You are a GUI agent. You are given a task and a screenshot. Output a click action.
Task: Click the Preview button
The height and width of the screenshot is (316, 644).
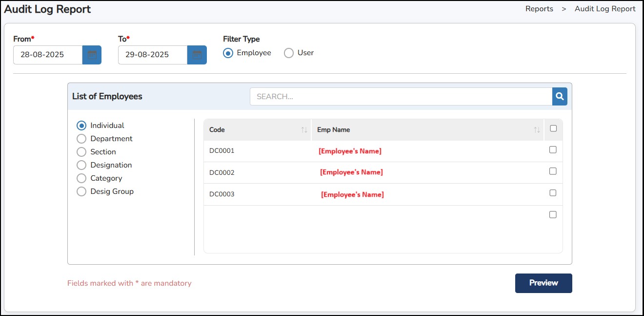click(543, 283)
